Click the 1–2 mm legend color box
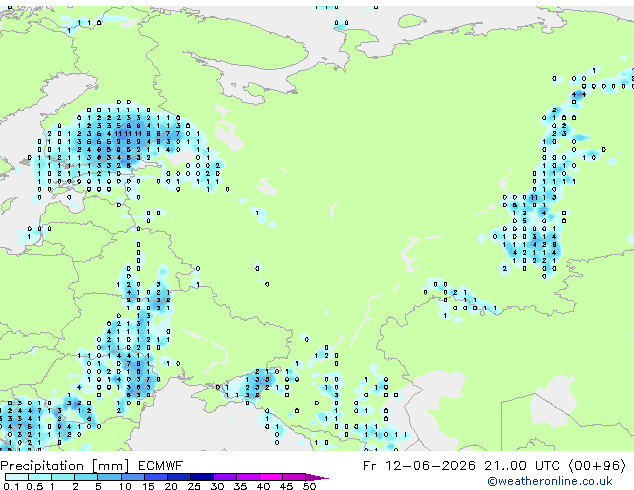Viewport: 634px width, 490px height. pos(63,477)
